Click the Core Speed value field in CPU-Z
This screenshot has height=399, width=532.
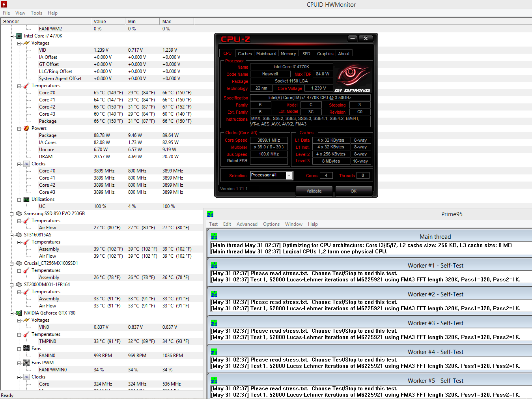pos(269,140)
